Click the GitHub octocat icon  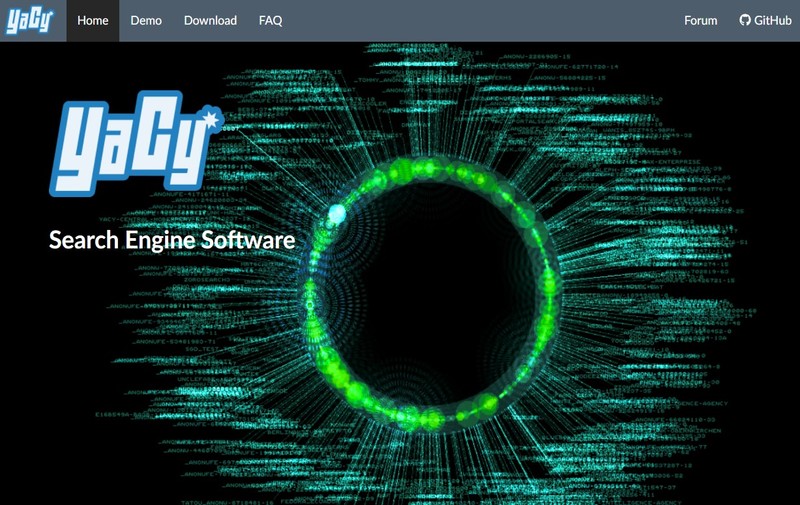745,20
